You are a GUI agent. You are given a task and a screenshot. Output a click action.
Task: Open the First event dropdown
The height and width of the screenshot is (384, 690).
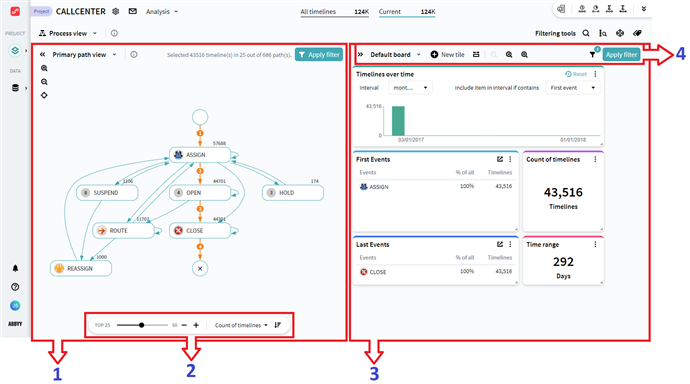(573, 88)
